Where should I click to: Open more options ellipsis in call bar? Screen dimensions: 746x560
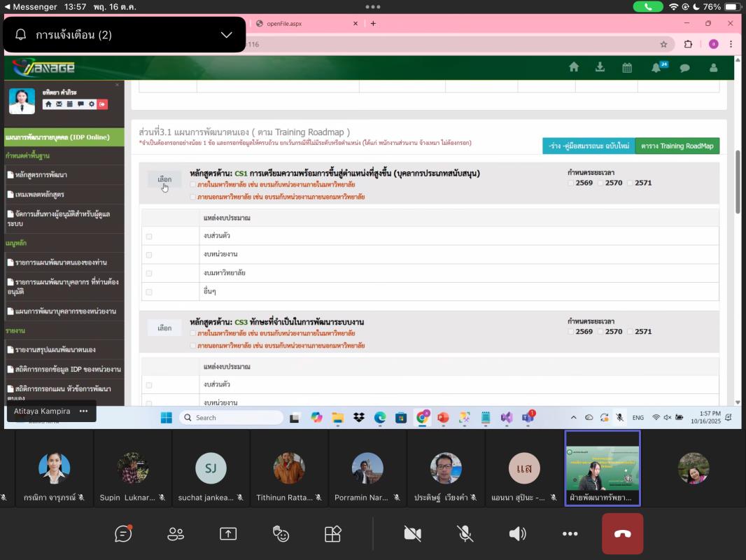point(570,534)
